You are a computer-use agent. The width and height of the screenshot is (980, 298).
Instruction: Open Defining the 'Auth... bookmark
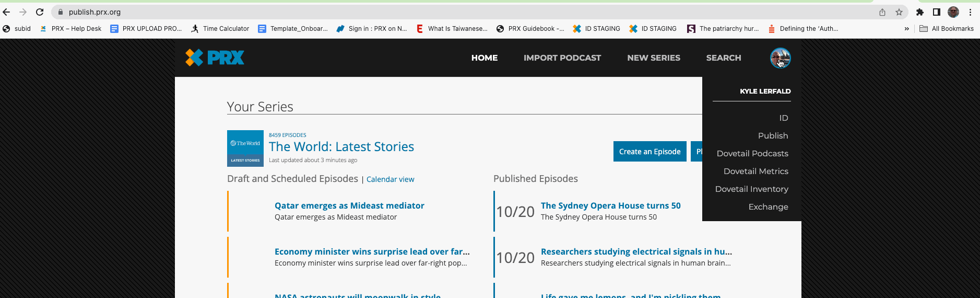click(803, 29)
